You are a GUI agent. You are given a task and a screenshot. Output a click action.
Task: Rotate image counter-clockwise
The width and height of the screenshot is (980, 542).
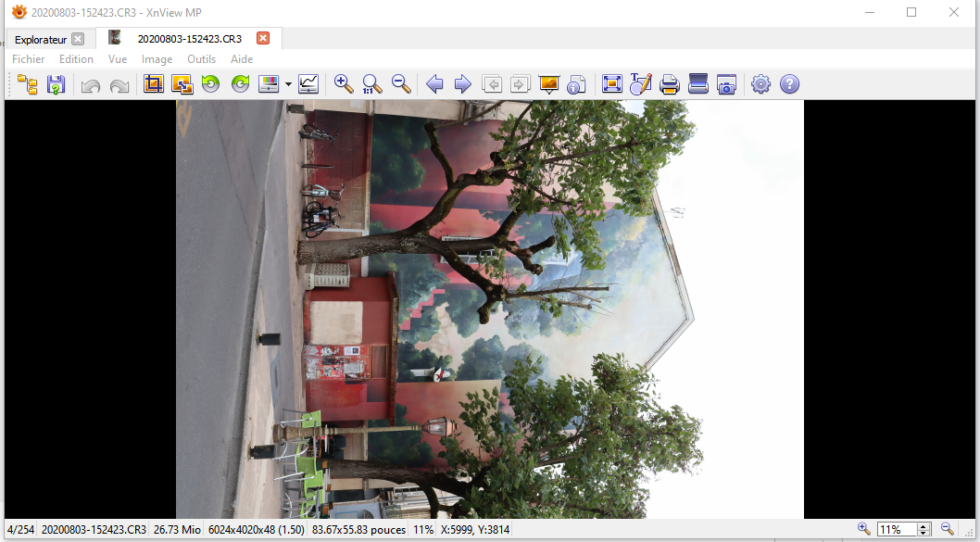tap(210, 83)
